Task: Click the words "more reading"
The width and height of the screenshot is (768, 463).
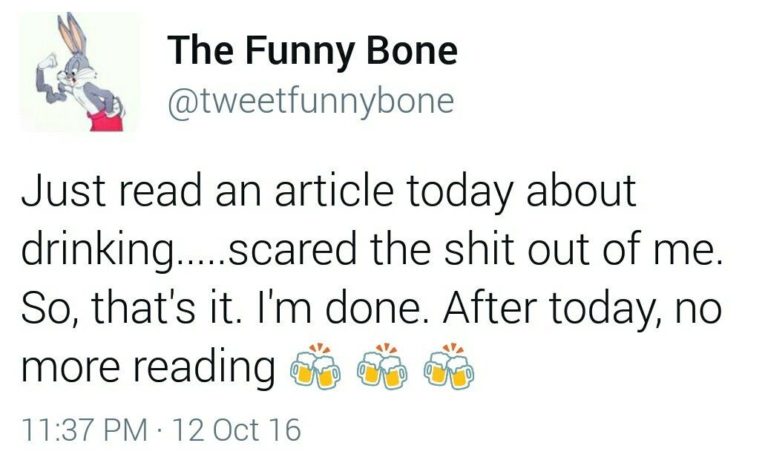Action: [x=147, y=367]
